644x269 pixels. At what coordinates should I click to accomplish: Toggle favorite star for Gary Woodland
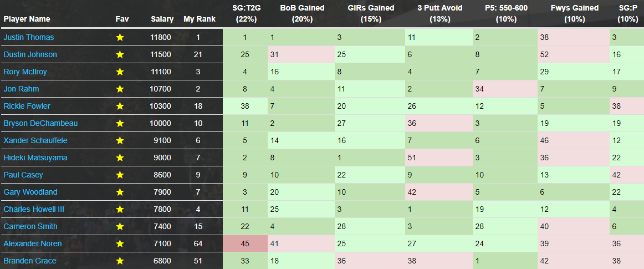(120, 192)
